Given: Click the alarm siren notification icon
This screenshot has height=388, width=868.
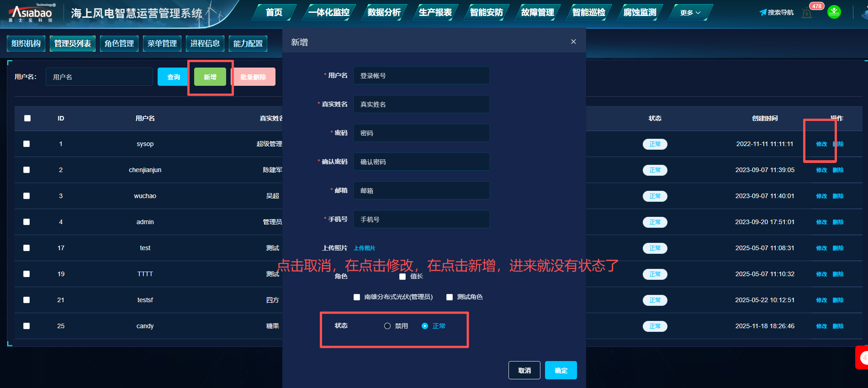Looking at the screenshot, I should [x=807, y=14].
